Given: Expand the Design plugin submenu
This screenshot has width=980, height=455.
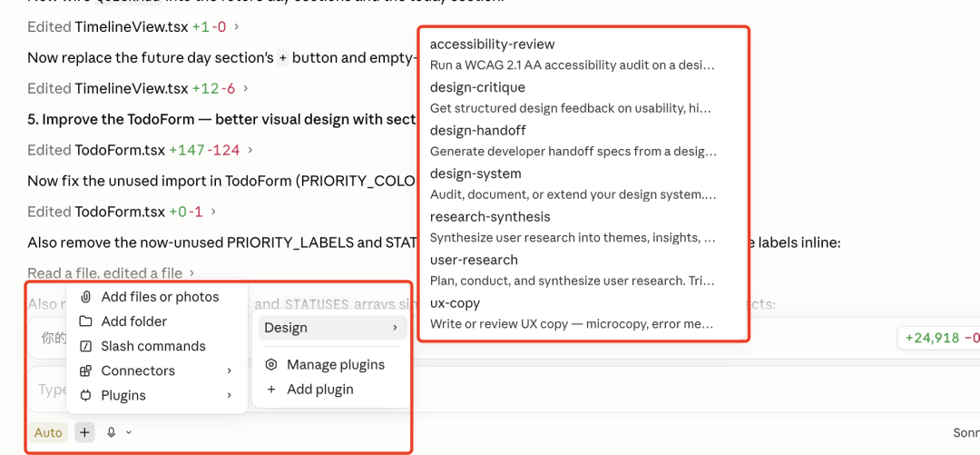Looking at the screenshot, I should 330,328.
